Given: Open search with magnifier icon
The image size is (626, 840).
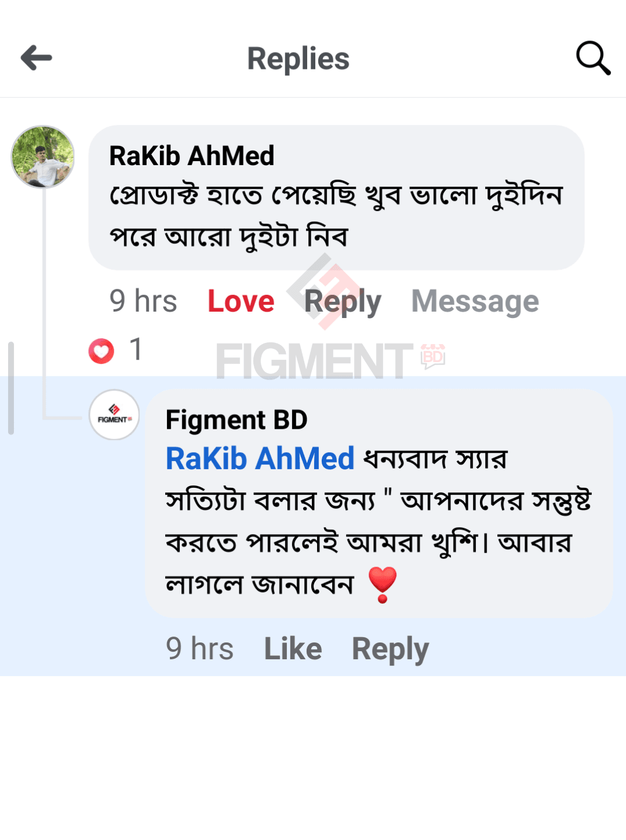Looking at the screenshot, I should pos(593,58).
